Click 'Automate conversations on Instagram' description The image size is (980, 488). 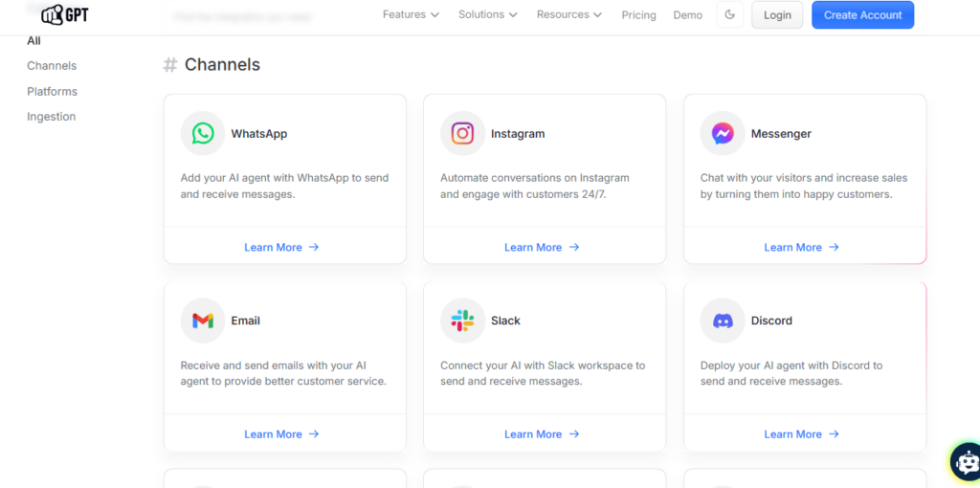534,187
